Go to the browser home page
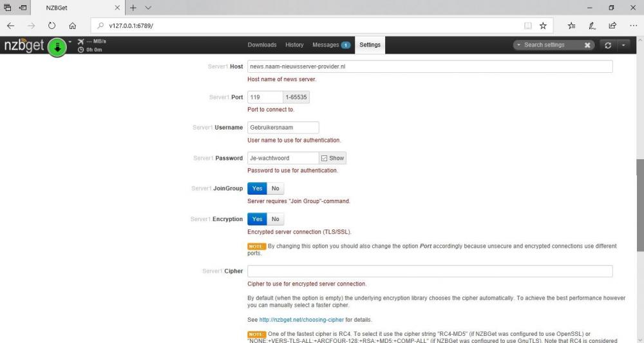The width and height of the screenshot is (644, 343). pos(72,26)
